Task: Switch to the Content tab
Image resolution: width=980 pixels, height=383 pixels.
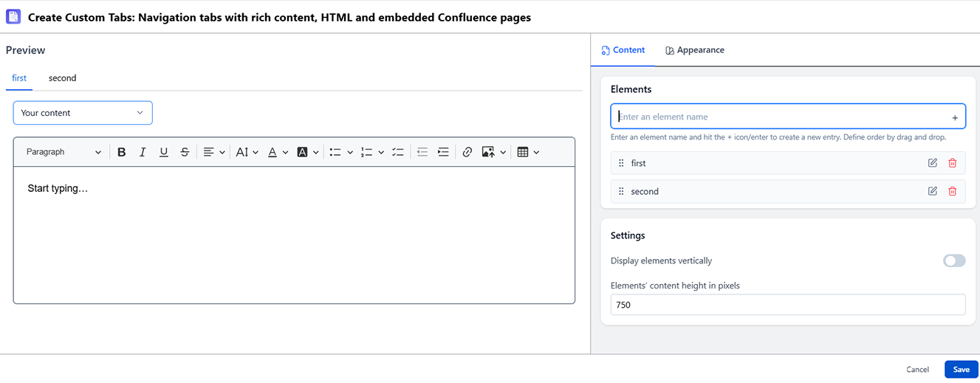Action: point(623,50)
